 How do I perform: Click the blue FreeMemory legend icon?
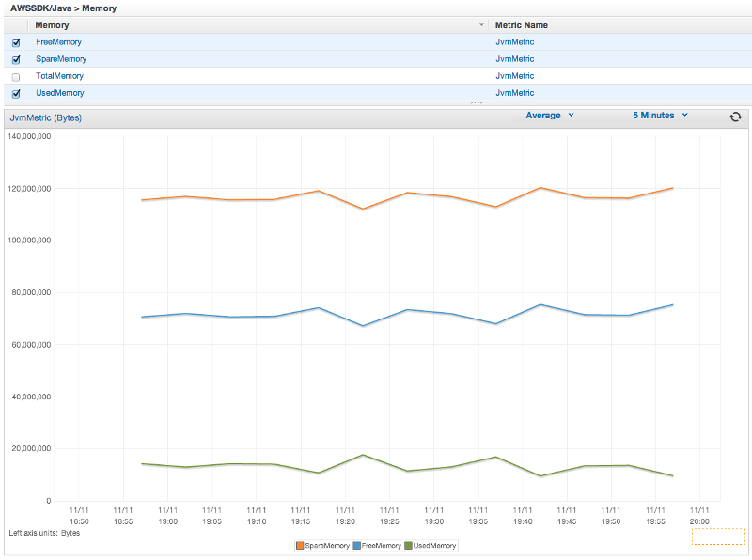(357, 545)
